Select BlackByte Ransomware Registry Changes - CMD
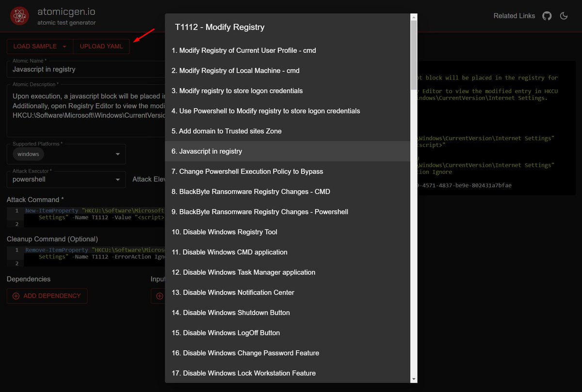Image resolution: width=582 pixels, height=392 pixels. [288, 192]
